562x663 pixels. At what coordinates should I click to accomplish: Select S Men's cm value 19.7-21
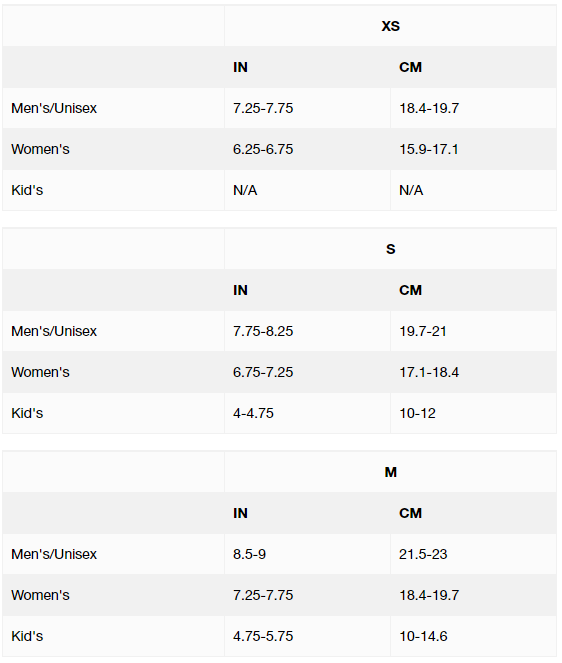[x=423, y=331]
